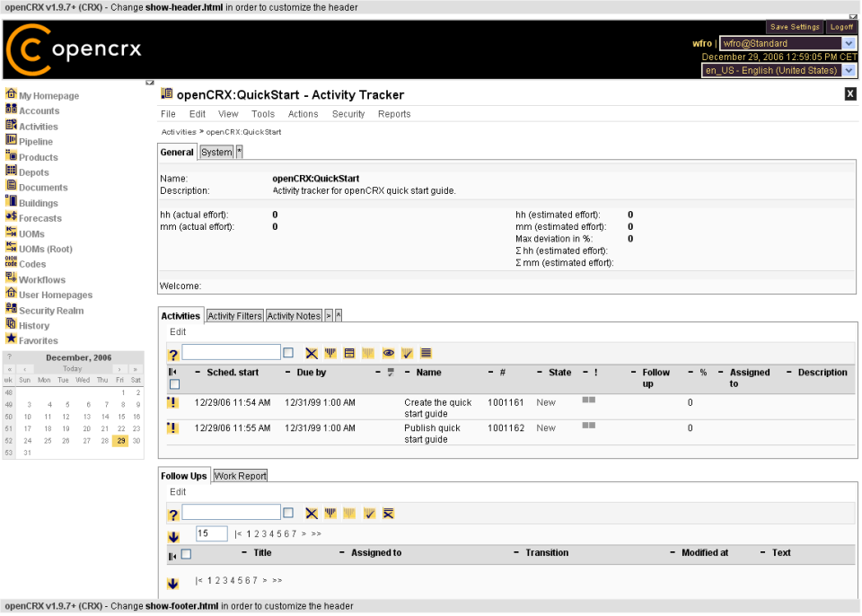Select the Buildings sidebar icon
The width and height of the screenshot is (862, 616).
[x=11, y=201]
